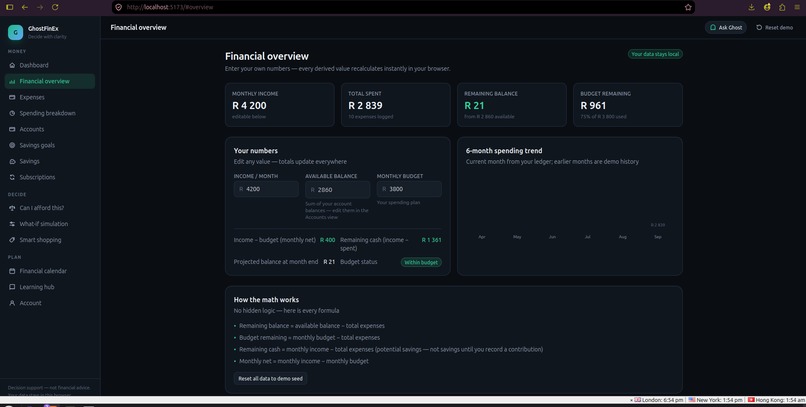Click the Spending breakdown pie icon
Viewport: 806px width, 407px height.
pyautogui.click(x=12, y=113)
